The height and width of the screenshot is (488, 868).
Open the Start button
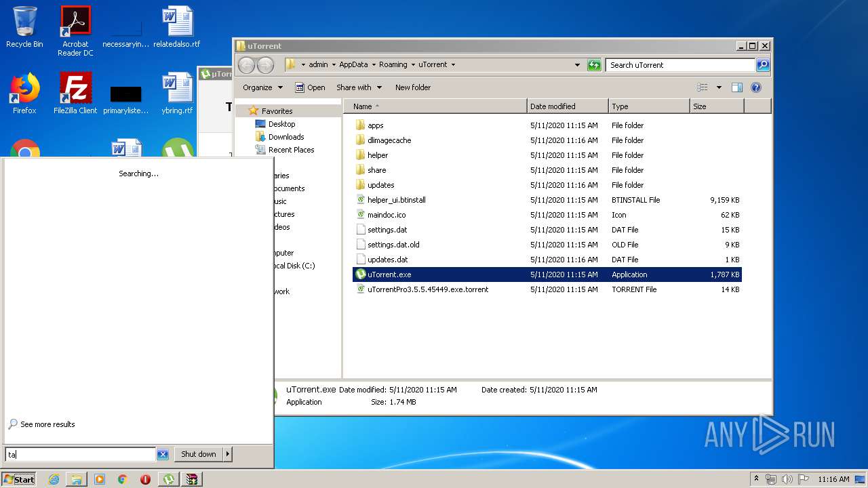[19, 479]
